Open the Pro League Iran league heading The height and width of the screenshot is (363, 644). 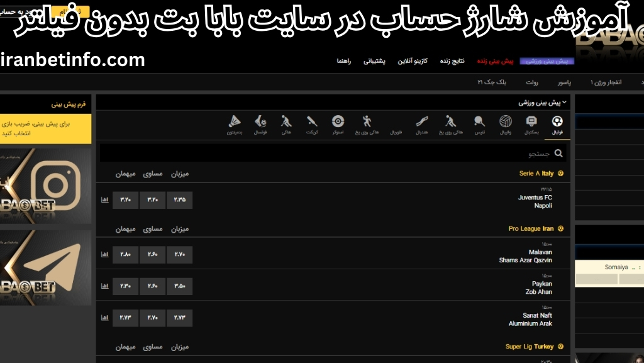click(531, 228)
